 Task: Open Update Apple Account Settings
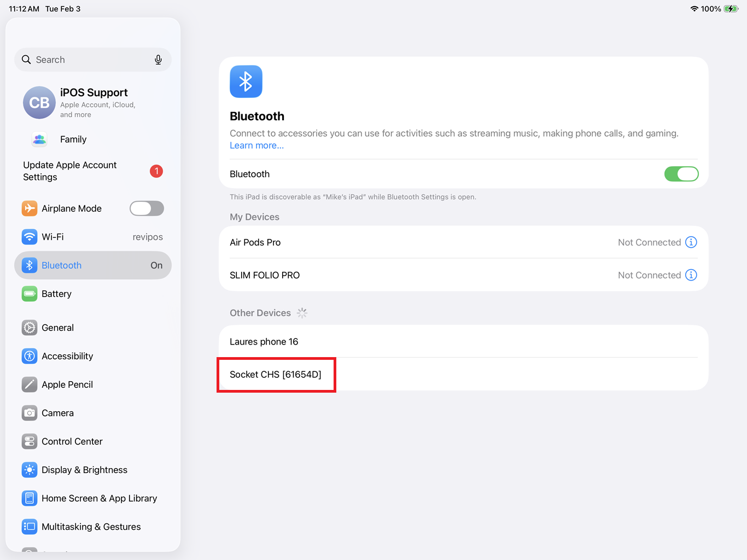pos(93,171)
